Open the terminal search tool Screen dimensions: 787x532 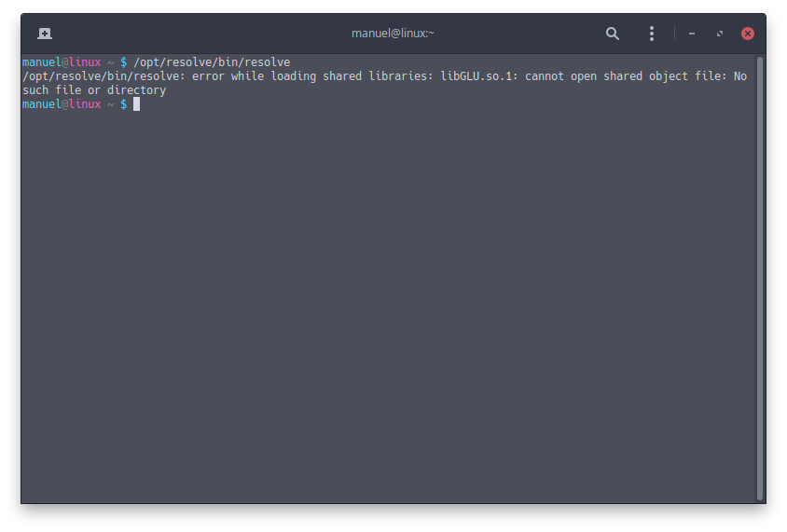coord(612,34)
